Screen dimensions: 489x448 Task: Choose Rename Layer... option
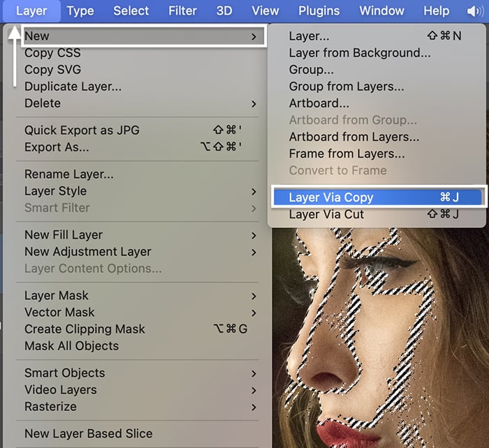[137, 174]
